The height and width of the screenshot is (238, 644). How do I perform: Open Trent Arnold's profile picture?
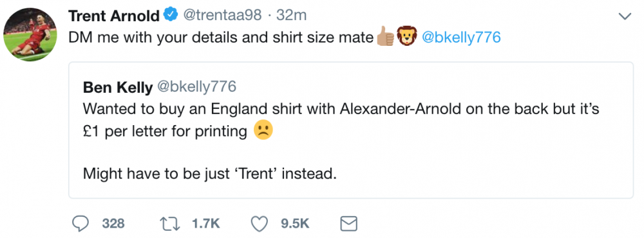30,34
